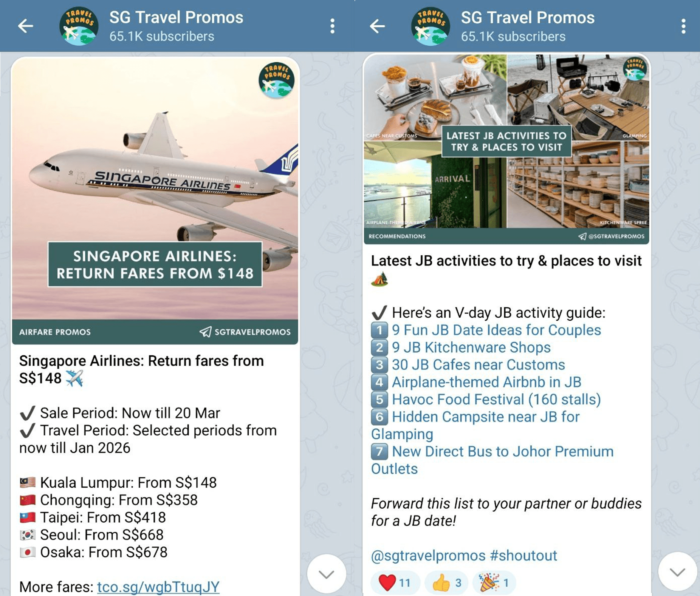Tap the back arrow in right chat header
Image resolution: width=700 pixels, height=596 pixels.
pos(377,26)
